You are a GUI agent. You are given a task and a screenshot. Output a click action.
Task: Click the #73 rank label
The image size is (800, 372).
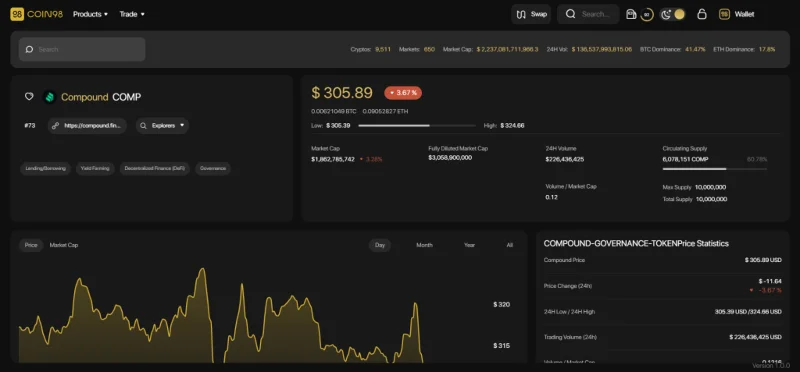(x=30, y=126)
